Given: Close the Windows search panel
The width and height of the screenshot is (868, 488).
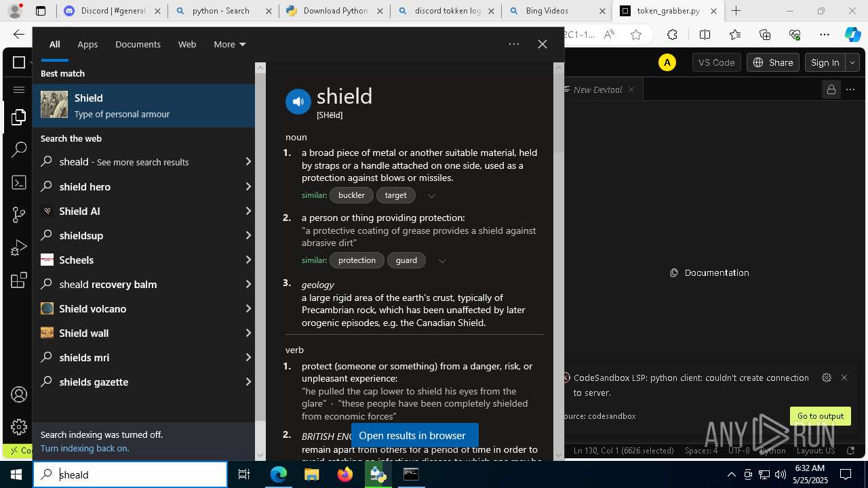Looking at the screenshot, I should click(x=542, y=44).
